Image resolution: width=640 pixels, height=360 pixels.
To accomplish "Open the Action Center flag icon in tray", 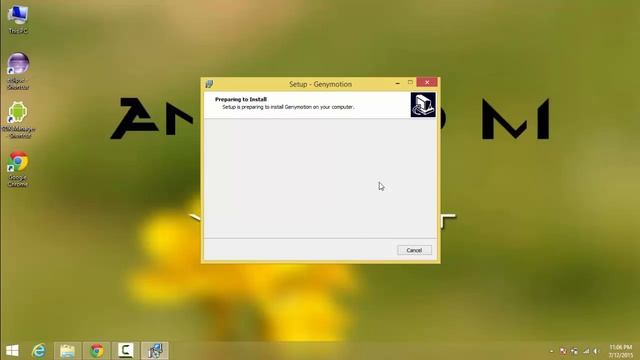I will 563,351.
